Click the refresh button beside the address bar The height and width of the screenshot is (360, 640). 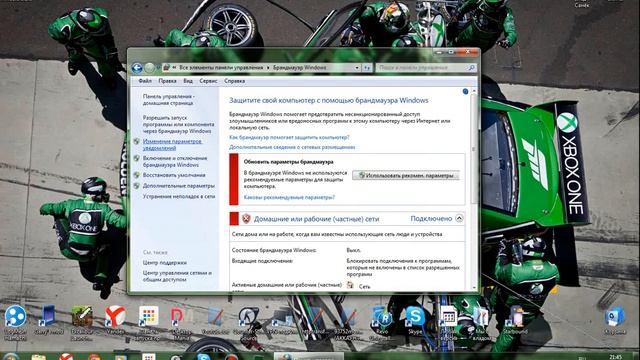tap(367, 68)
